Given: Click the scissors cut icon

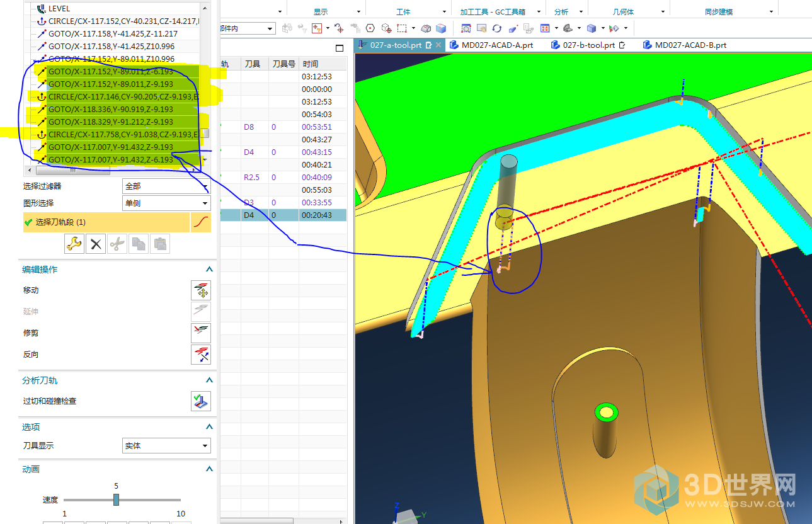Looking at the screenshot, I should 117,244.
